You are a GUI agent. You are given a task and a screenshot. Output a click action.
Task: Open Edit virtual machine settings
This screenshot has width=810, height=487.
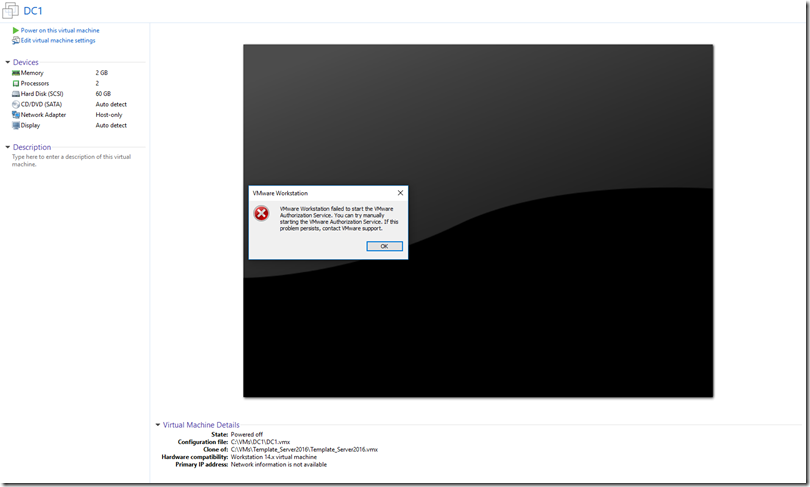[58, 40]
